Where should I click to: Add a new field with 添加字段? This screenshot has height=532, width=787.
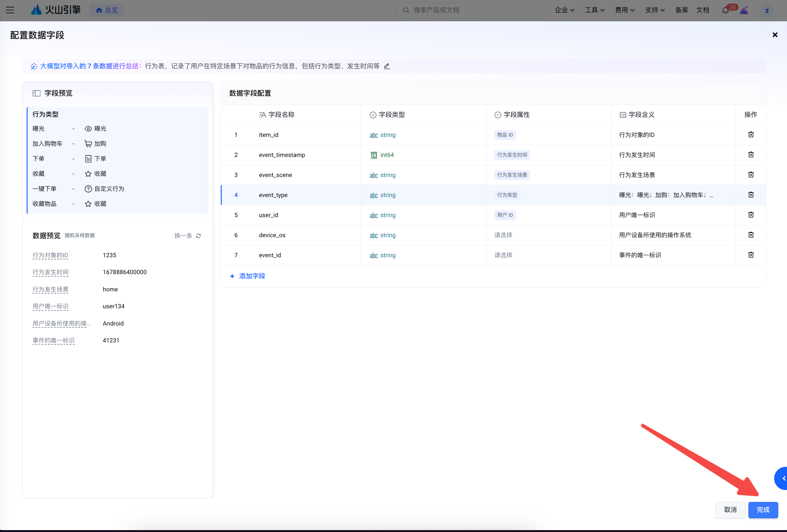coord(248,276)
